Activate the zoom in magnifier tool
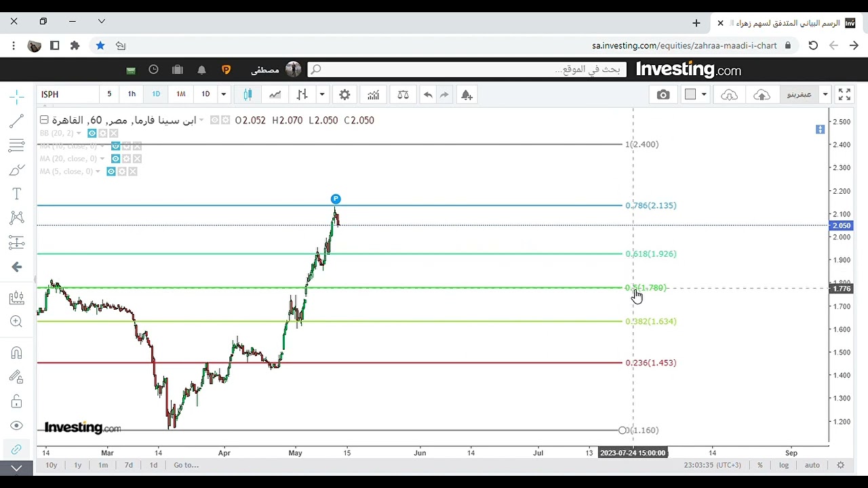This screenshot has width=868, height=488. [x=17, y=322]
